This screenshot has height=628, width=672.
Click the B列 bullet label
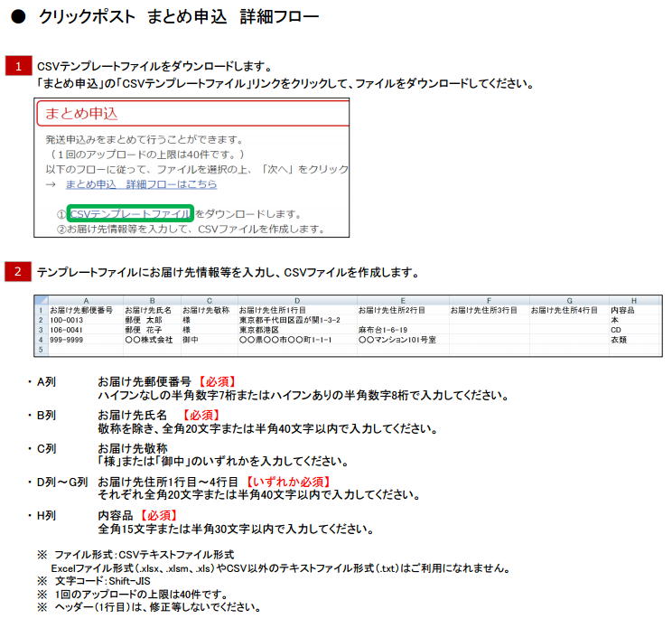[46, 415]
